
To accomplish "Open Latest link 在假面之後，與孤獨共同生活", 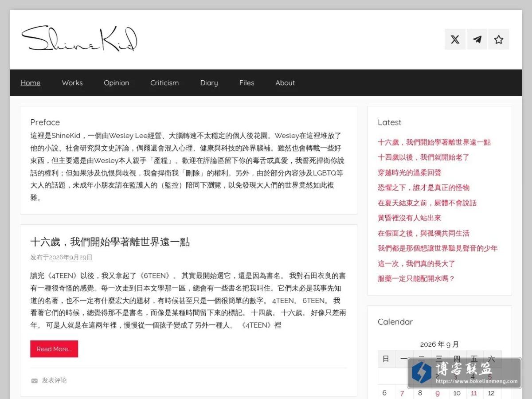I will click(423, 233).
